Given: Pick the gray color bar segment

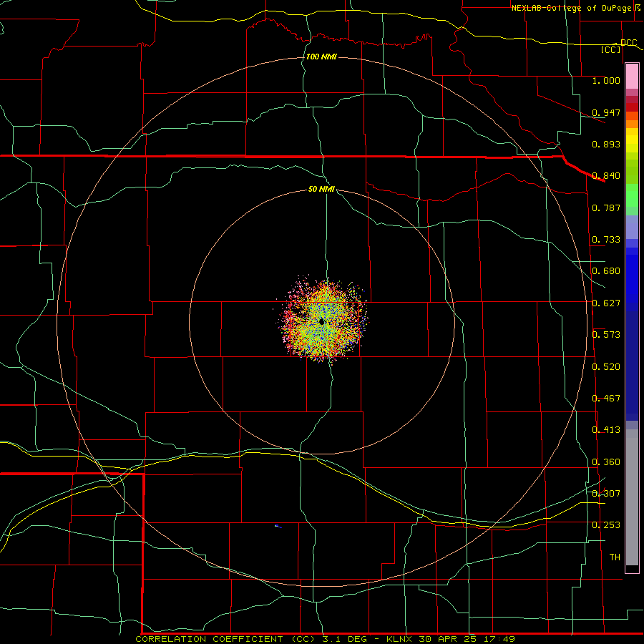Looking at the screenshot, I should (x=632, y=501).
